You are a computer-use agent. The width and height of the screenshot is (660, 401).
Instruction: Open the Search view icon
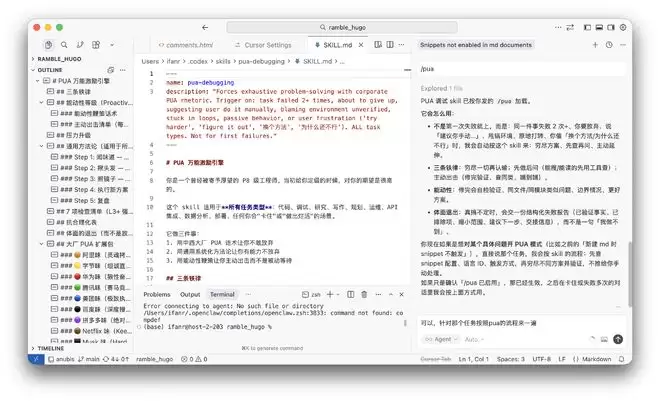(66, 45)
